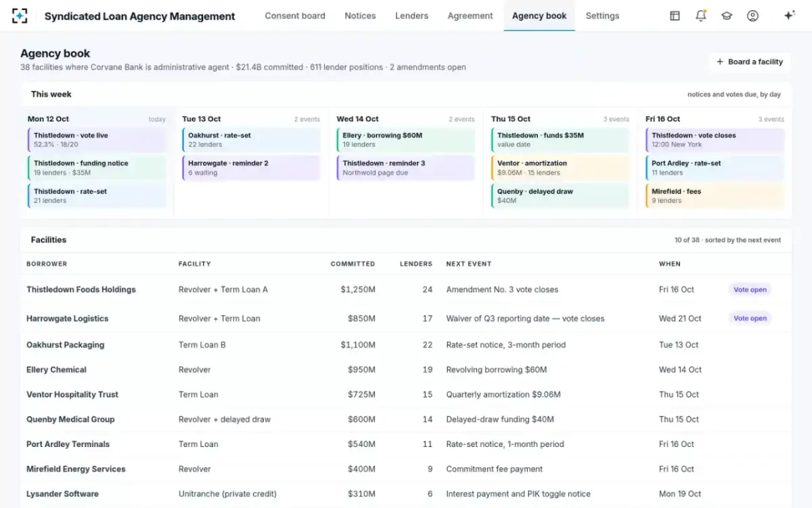Select the Thu 15 Oct day header
Viewport: 812px width, 508px height.
[511, 119]
